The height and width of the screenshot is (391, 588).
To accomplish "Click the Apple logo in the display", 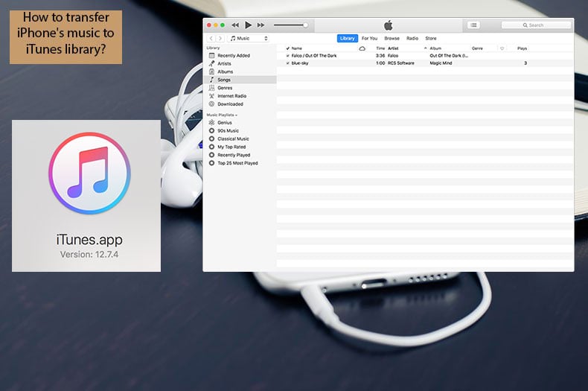I will pos(388,25).
